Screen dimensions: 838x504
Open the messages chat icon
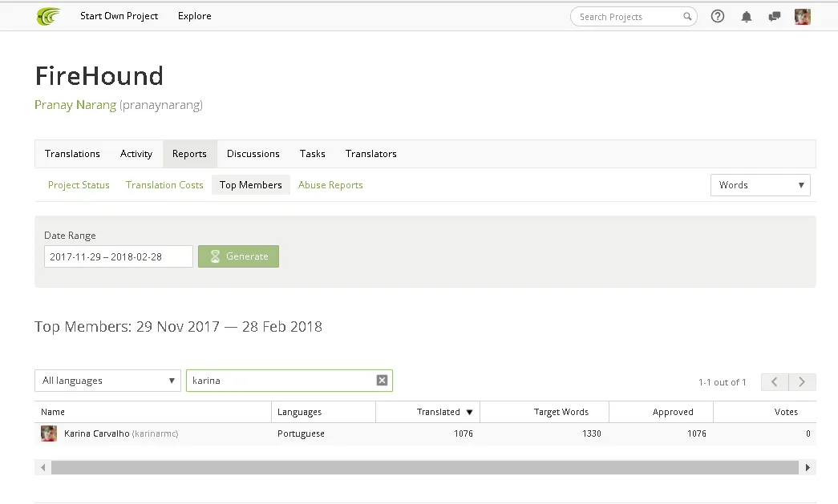(x=775, y=17)
